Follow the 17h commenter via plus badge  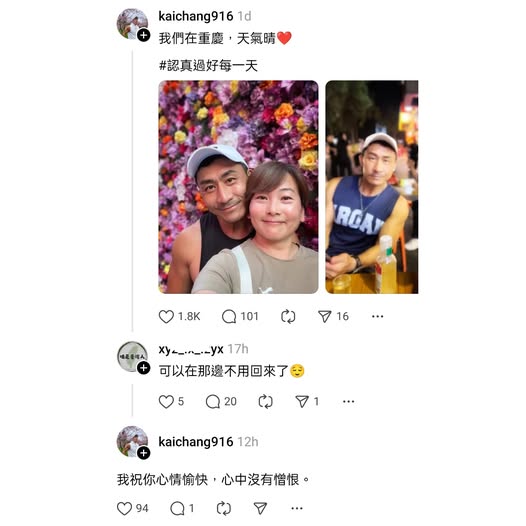144,368
